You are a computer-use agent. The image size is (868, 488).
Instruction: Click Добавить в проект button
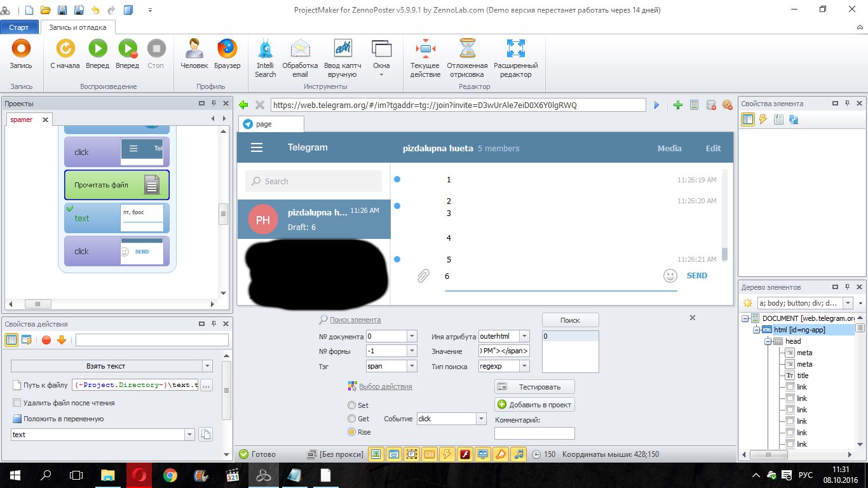(534, 404)
